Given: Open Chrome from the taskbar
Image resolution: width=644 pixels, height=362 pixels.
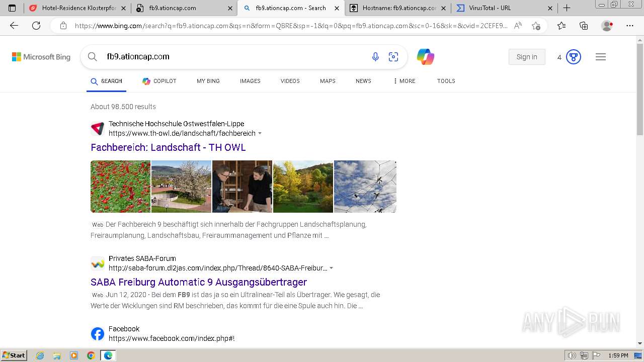Looking at the screenshot, I should (91, 355).
